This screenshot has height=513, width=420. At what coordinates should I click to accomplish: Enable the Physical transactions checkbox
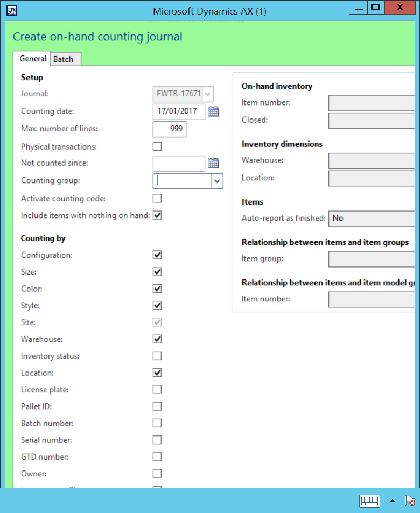pyautogui.click(x=157, y=146)
